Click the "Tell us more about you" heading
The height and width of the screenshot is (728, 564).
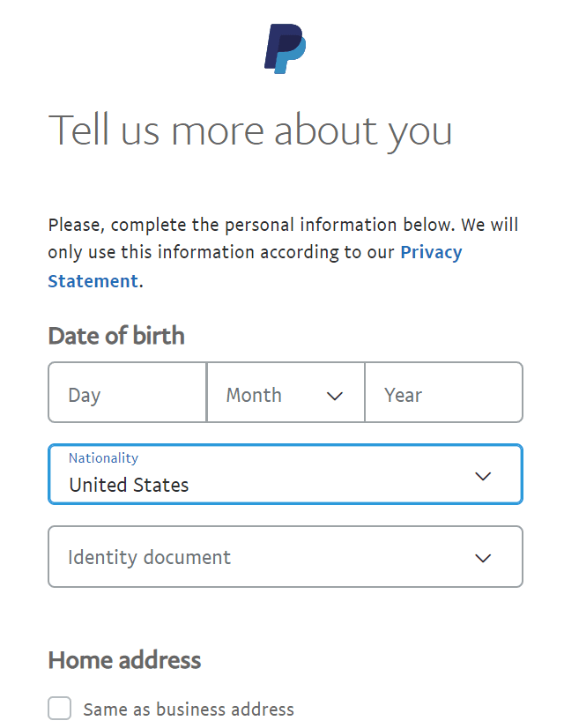(250, 130)
